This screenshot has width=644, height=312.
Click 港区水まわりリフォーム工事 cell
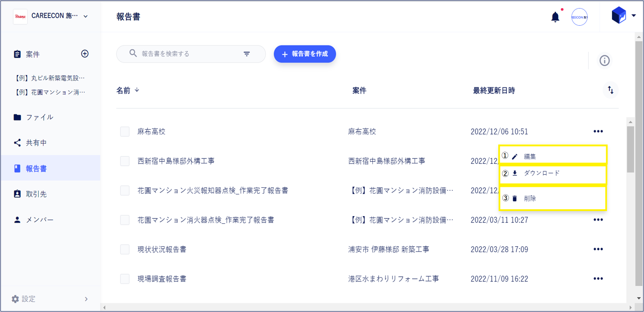coord(394,279)
